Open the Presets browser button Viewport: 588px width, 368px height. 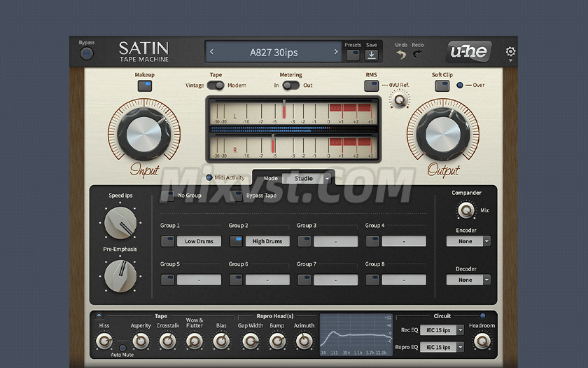(353, 55)
